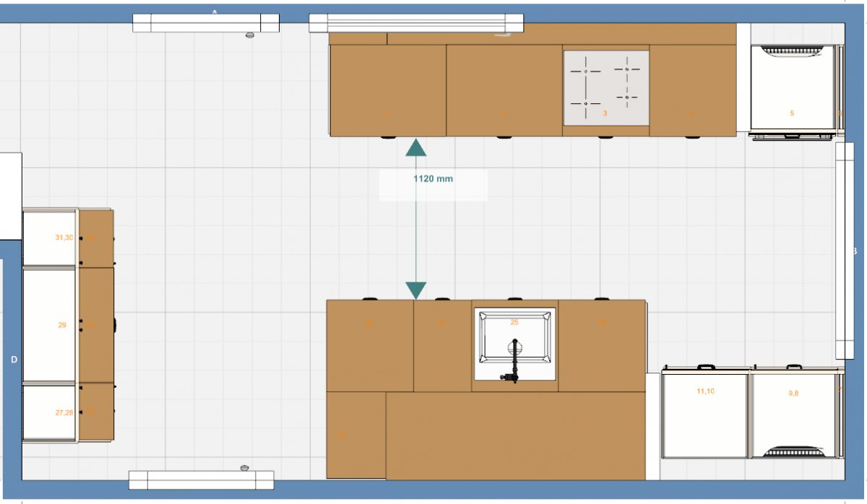
Task: Click the 1120 mm dimension label
Action: click(x=433, y=179)
